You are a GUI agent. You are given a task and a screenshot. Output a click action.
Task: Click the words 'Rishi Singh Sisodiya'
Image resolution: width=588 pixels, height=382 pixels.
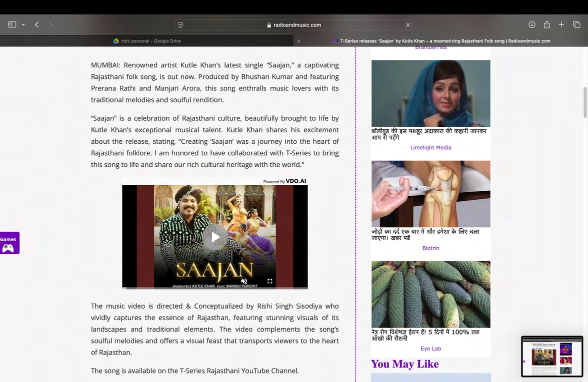[289, 306]
